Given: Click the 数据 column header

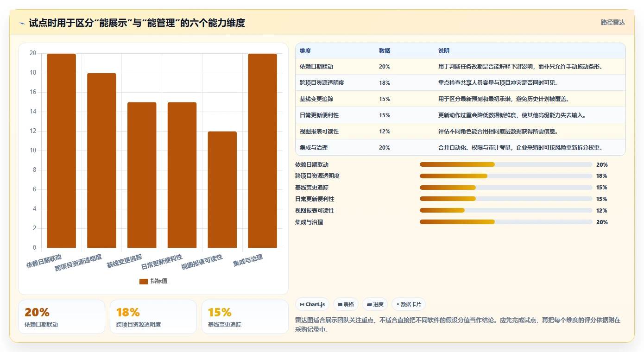Looking at the screenshot, I should click(385, 51).
